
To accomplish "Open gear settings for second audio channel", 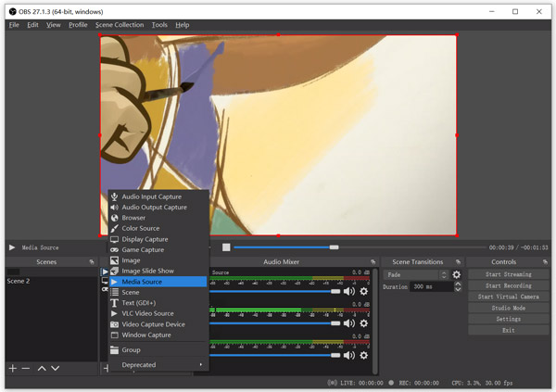I will [364, 323].
